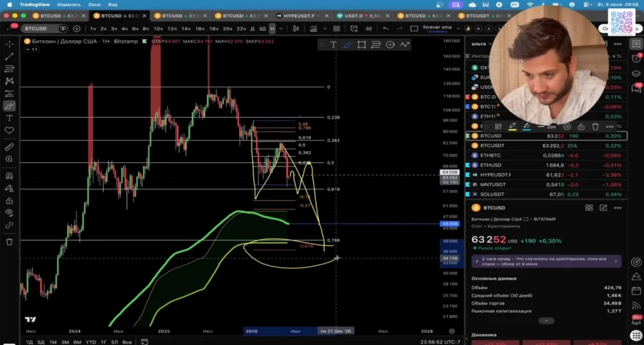This screenshot has height=345, width=644.
Task: Delete the selected drawing via trash in drawing toolbar
Action: click(595, 126)
